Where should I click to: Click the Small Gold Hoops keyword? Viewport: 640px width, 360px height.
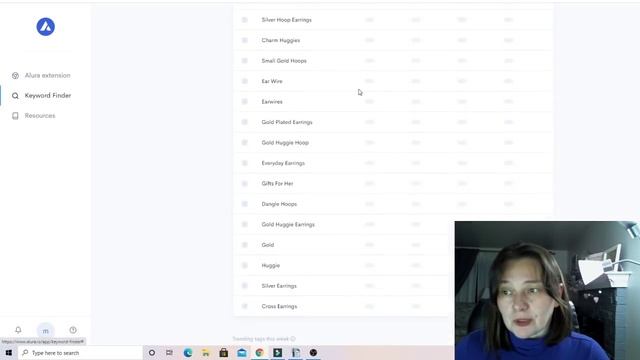click(x=284, y=60)
